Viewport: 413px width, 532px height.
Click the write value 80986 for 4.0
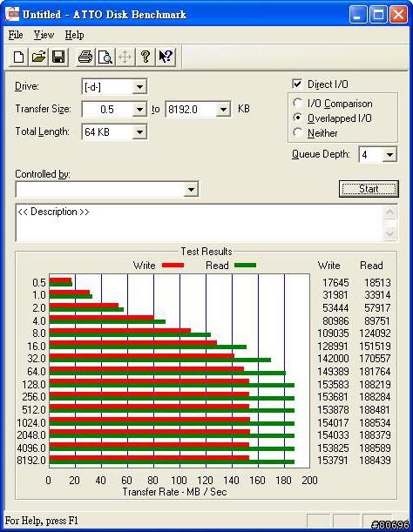point(335,320)
